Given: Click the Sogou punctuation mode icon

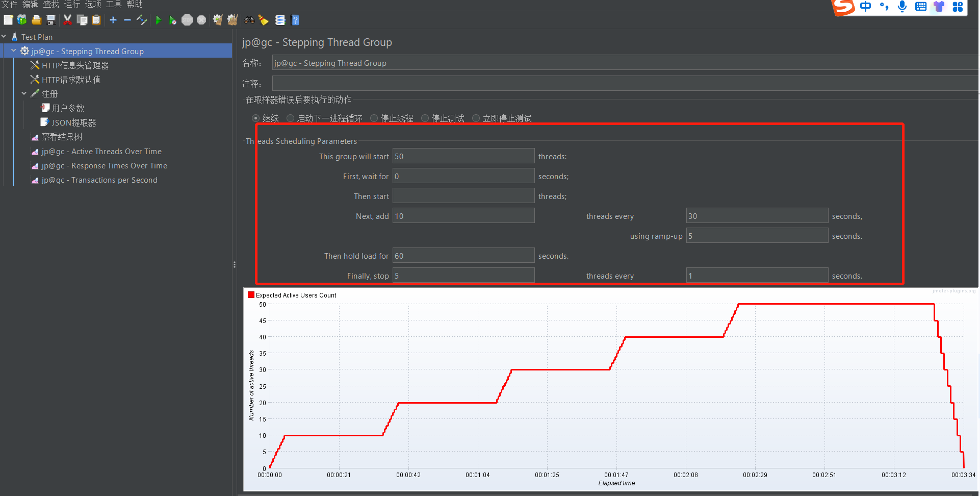Looking at the screenshot, I should tap(884, 7).
